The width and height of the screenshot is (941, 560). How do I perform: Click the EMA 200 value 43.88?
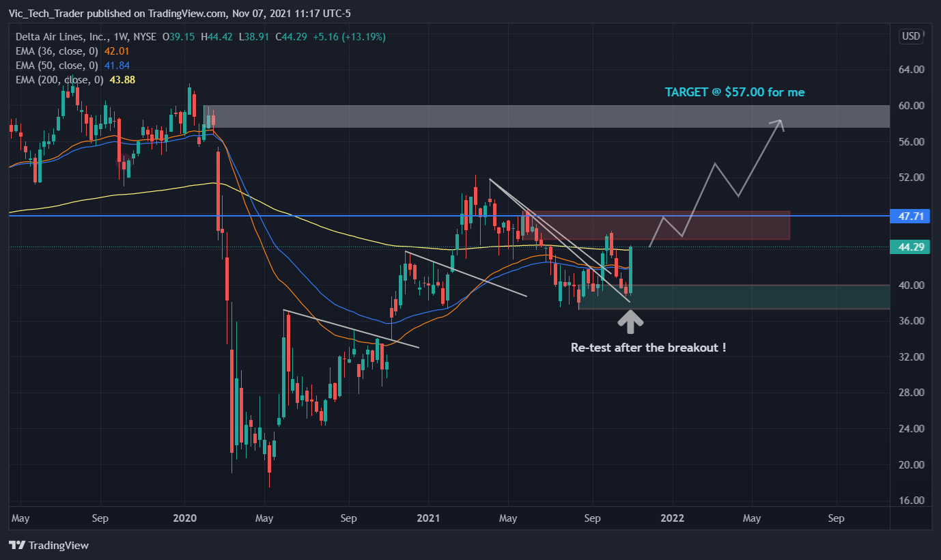point(122,80)
